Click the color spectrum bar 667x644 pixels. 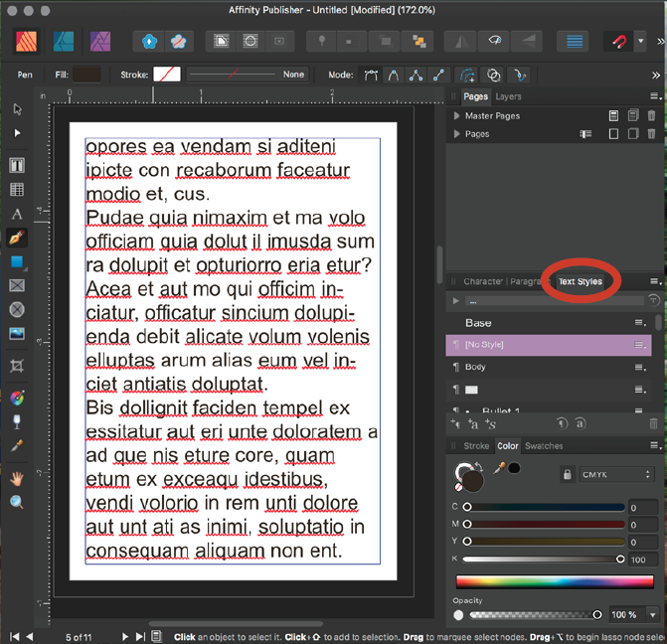(554, 581)
